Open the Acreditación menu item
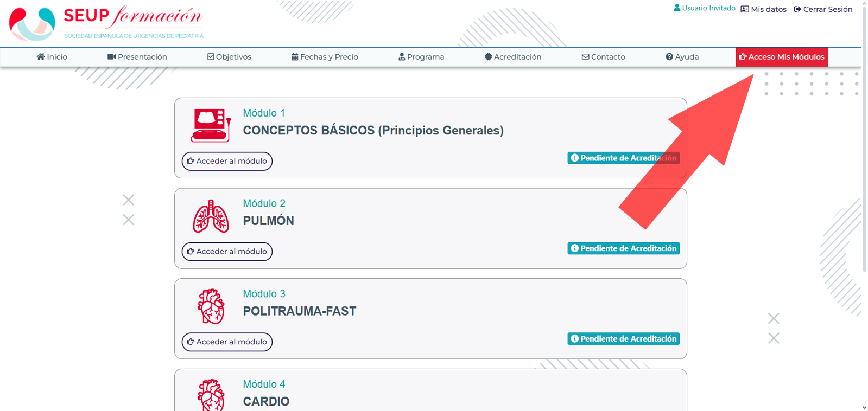Image resolution: width=868 pixels, height=411 pixels. 513,57
